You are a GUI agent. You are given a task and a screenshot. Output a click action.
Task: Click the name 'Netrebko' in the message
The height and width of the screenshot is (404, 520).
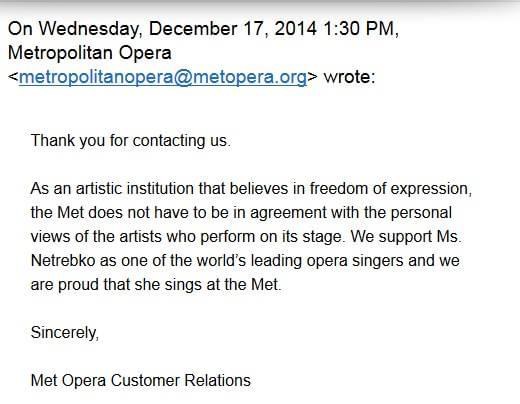[x=63, y=261]
